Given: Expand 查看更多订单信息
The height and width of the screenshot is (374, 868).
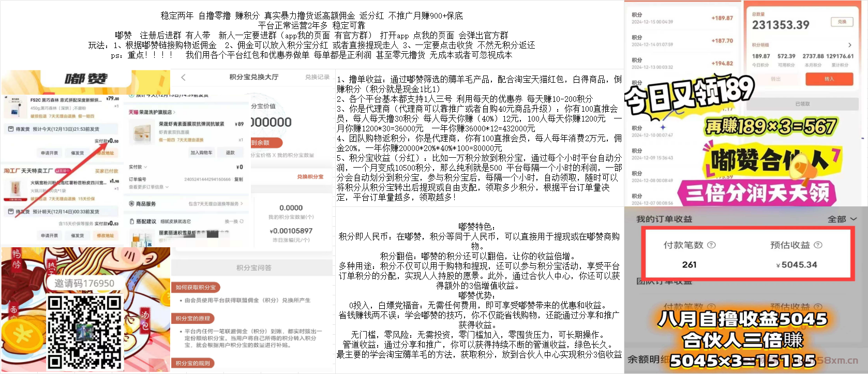Looking at the screenshot, I should tap(148, 187).
